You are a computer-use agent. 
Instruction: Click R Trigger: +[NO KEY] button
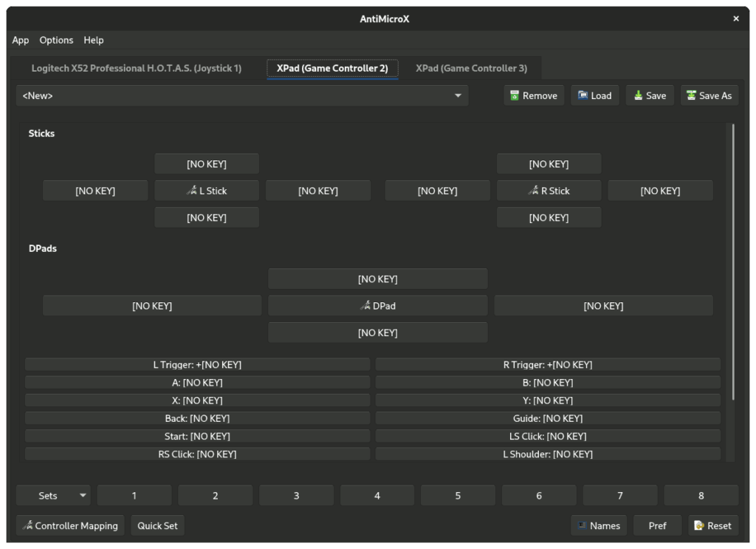tap(548, 365)
